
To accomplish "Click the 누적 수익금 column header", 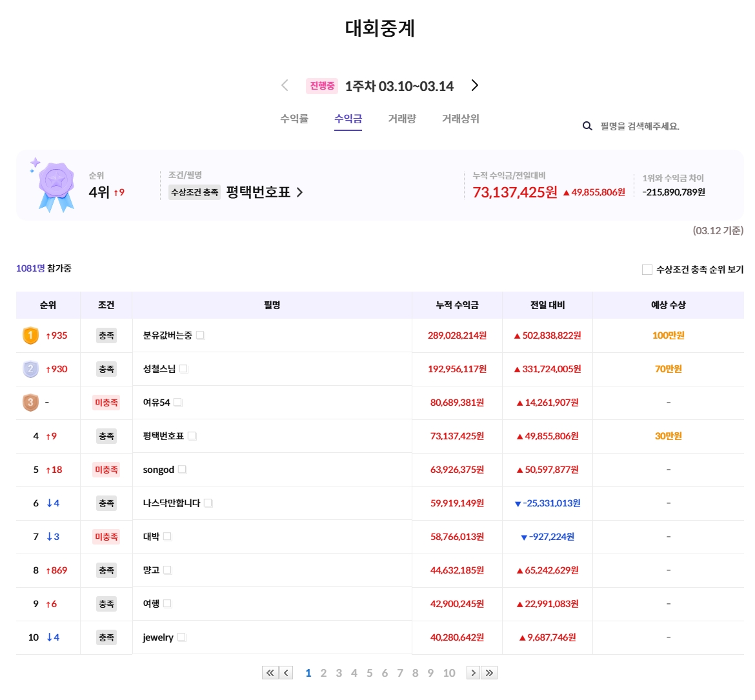I will pos(457,305).
